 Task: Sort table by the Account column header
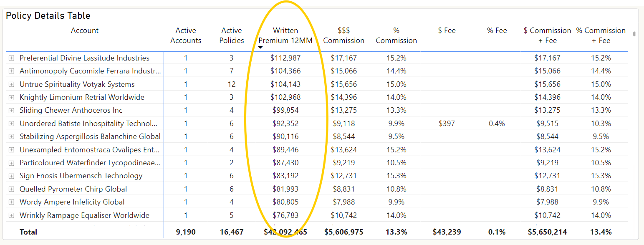(x=85, y=30)
